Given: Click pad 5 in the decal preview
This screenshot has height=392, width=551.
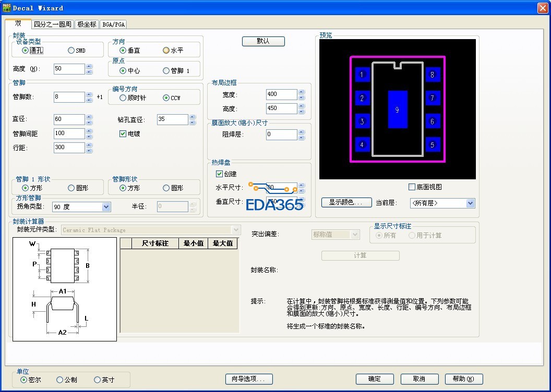Looking at the screenshot, I should click(x=432, y=145).
